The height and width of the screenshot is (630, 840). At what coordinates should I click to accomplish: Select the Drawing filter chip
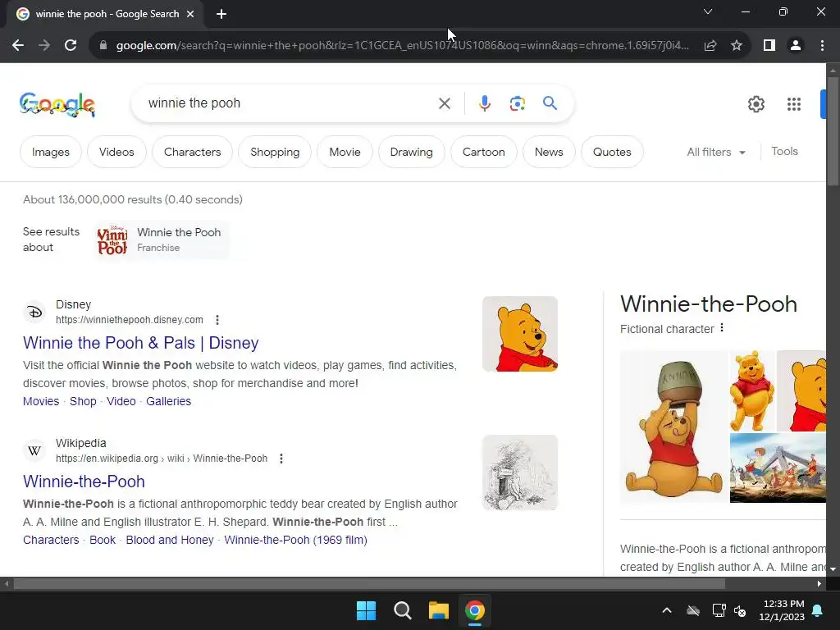tap(412, 152)
